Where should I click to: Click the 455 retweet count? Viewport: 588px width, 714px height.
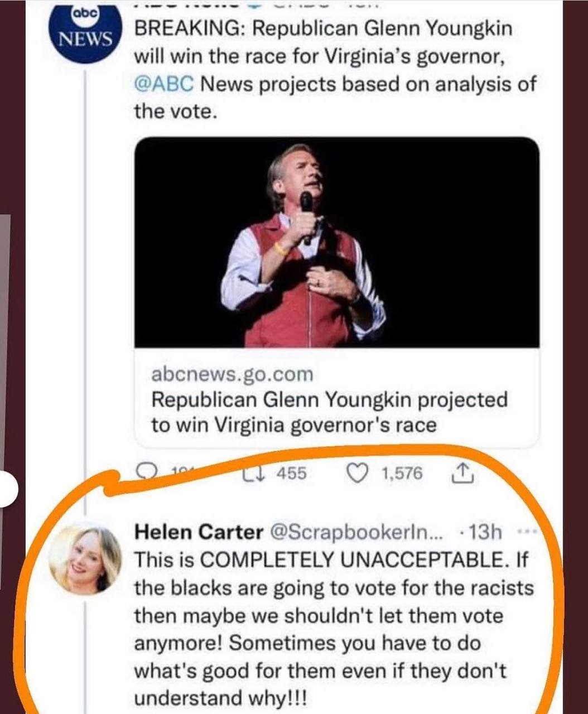[291, 474]
